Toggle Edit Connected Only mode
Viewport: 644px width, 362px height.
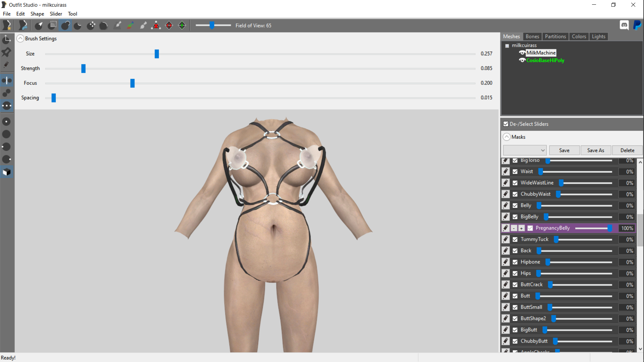[7, 93]
